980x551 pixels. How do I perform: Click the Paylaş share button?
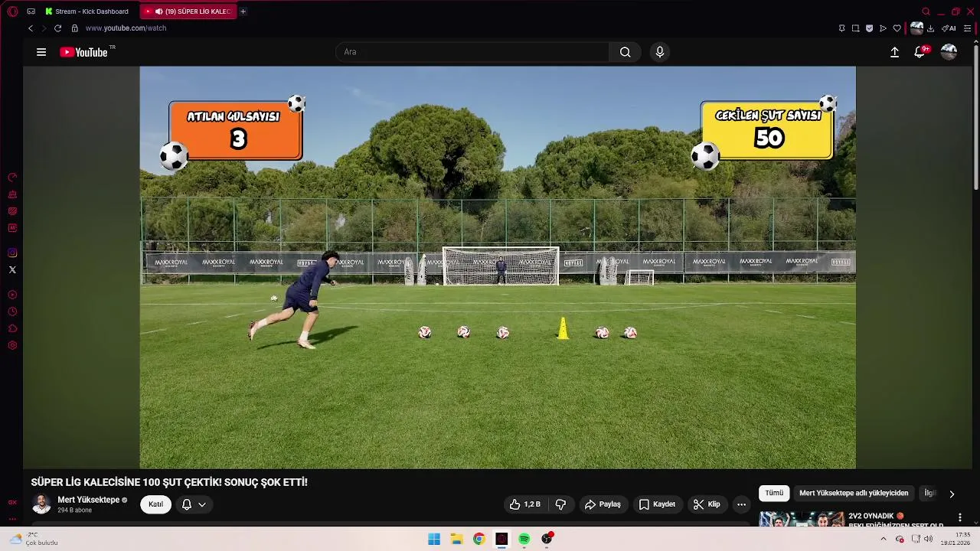pyautogui.click(x=603, y=504)
